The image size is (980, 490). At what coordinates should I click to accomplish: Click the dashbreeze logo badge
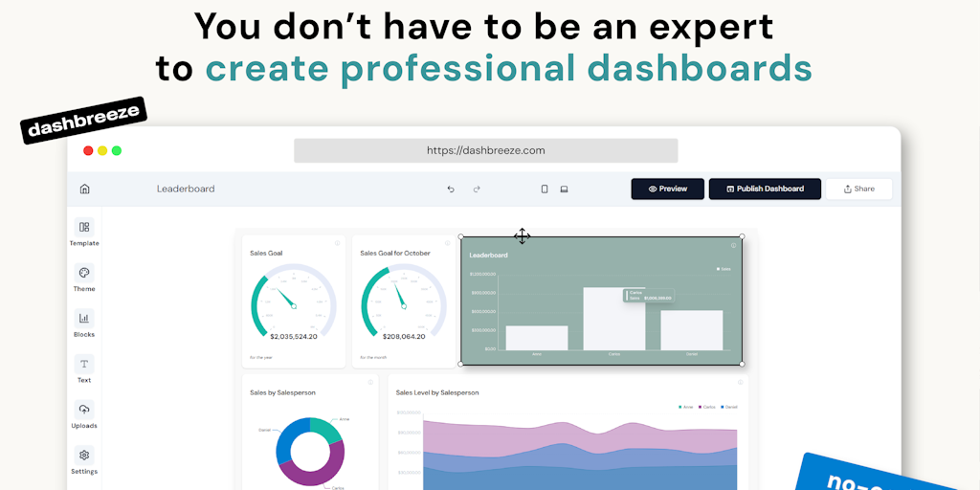coord(84,120)
